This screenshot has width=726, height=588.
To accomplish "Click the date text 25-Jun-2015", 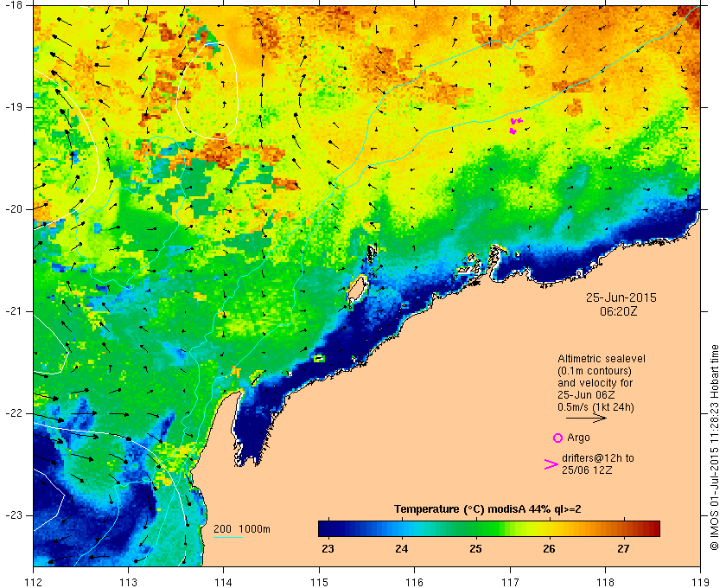I will (621, 297).
